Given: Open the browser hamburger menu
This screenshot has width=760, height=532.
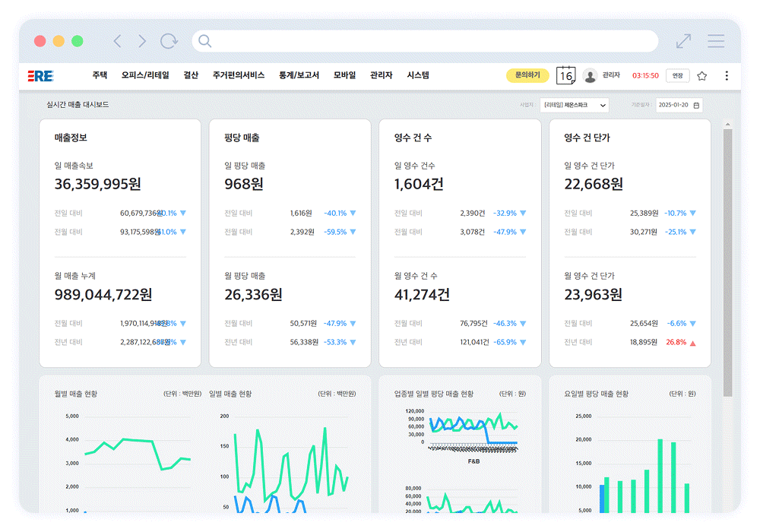Looking at the screenshot, I should tap(715, 41).
